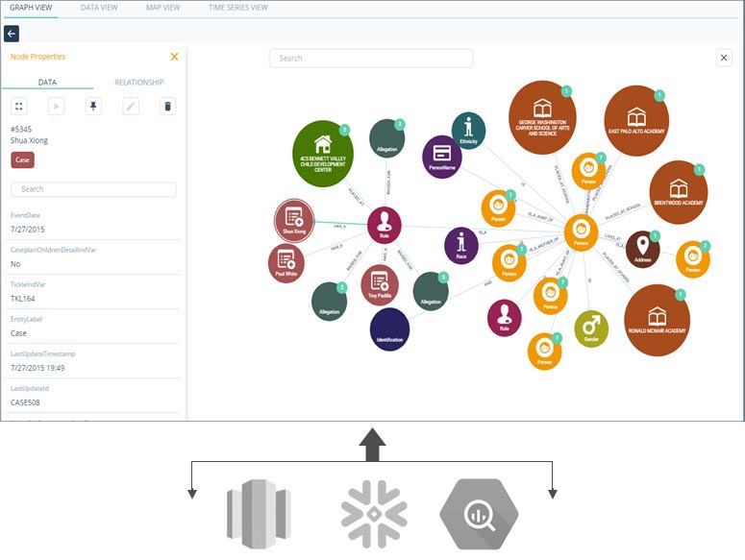Viewport: 745px width, 560px height.
Task: Select the green Child Development Center node
Action: [323, 154]
